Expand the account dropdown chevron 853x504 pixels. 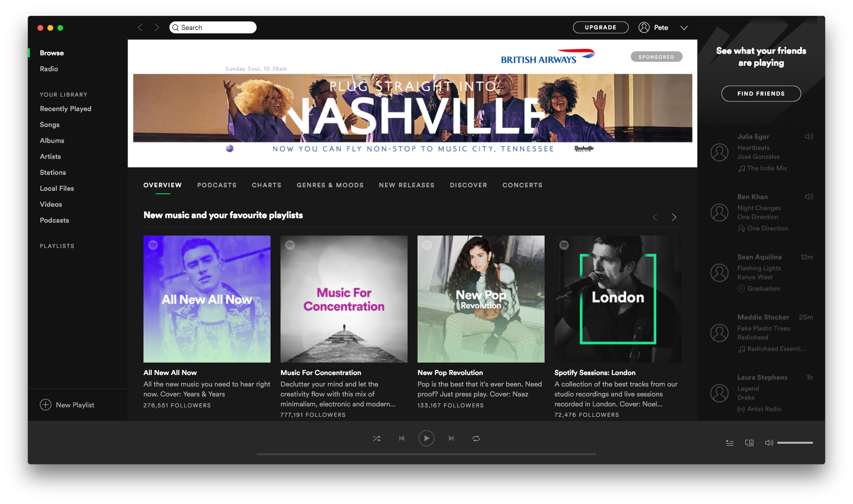(x=684, y=28)
